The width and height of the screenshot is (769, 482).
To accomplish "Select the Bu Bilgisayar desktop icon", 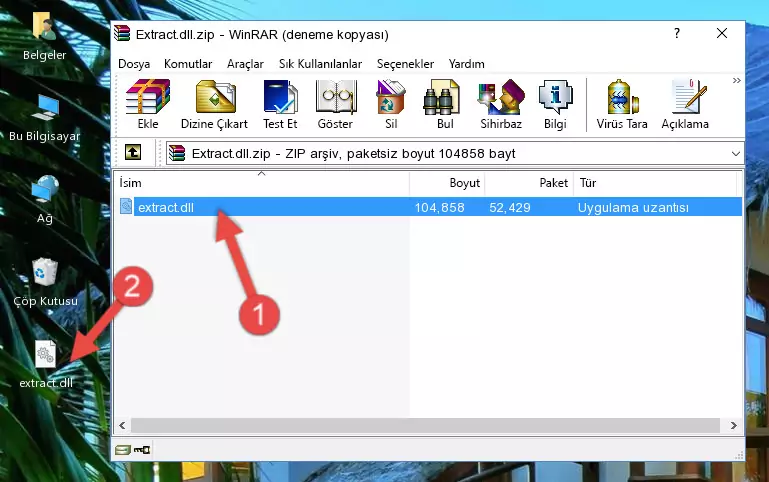I will tap(45, 118).
